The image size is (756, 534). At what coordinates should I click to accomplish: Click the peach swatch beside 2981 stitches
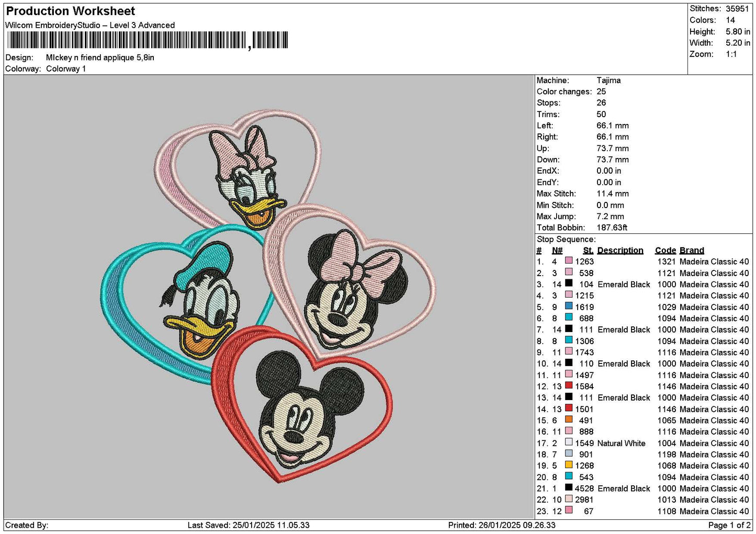[569, 499]
